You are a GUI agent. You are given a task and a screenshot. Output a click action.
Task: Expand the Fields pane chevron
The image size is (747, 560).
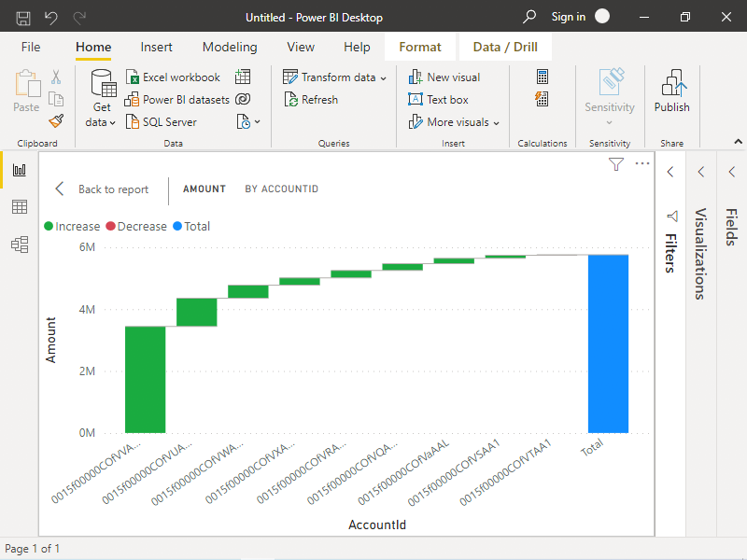click(732, 172)
